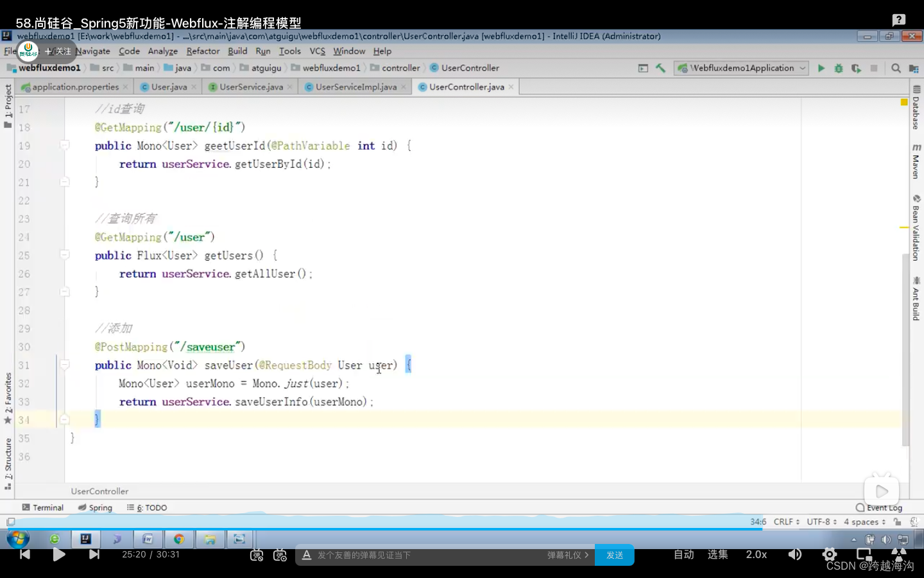Change 4 spaces indent setting

pyautogui.click(x=864, y=521)
